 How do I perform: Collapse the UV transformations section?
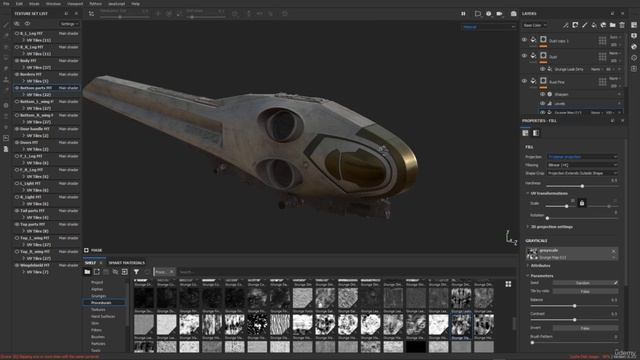(527, 193)
